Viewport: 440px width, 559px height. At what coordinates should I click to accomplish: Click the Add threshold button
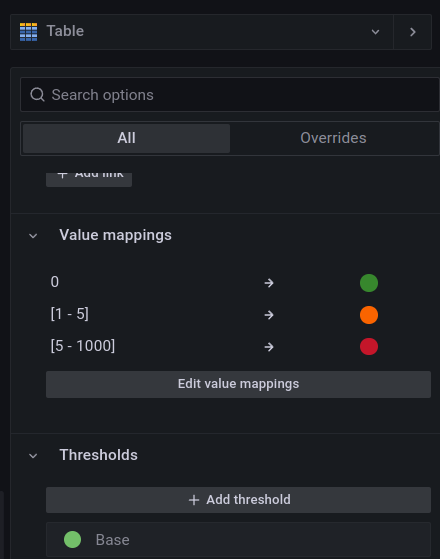(238, 500)
